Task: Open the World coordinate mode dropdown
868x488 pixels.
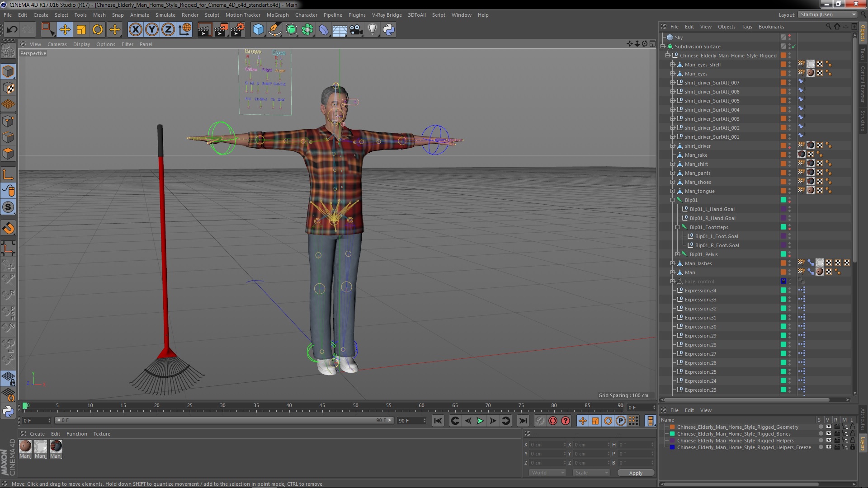Action: pos(547,473)
